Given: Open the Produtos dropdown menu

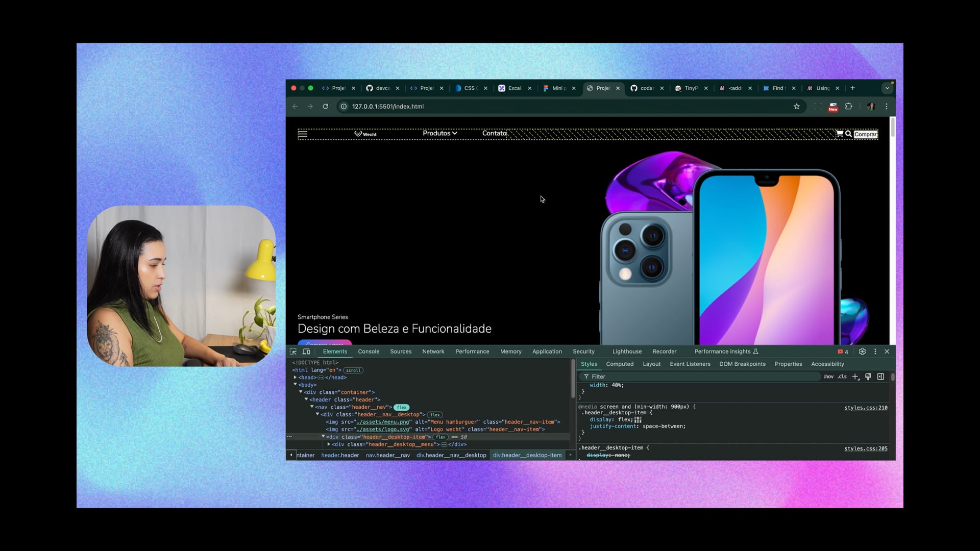Looking at the screenshot, I should pos(439,133).
